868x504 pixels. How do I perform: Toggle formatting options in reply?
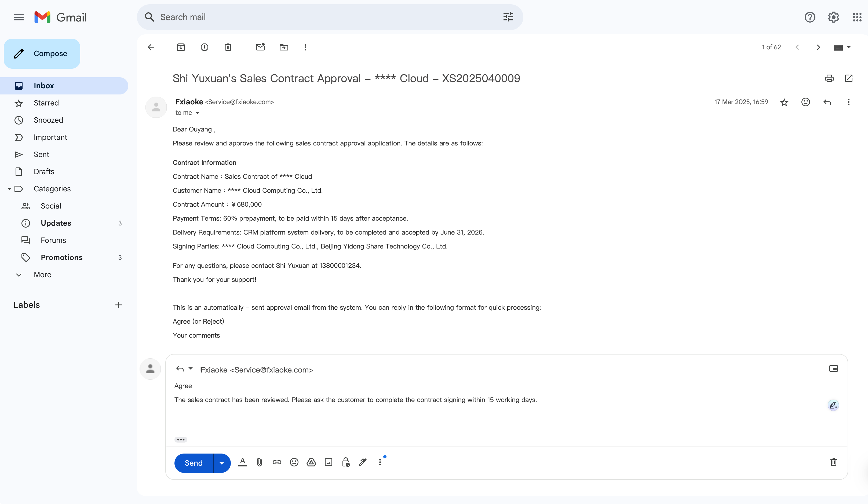click(242, 462)
